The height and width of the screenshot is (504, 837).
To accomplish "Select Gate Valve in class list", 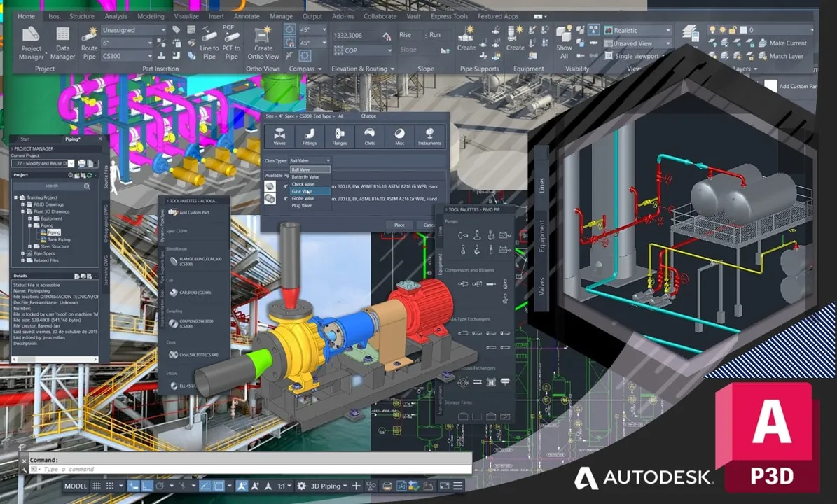I will click(310, 191).
